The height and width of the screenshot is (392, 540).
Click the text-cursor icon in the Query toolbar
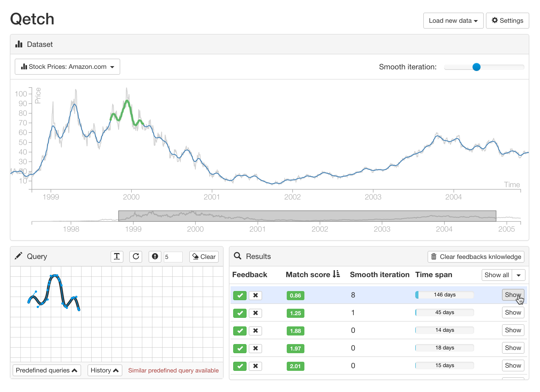tap(117, 257)
